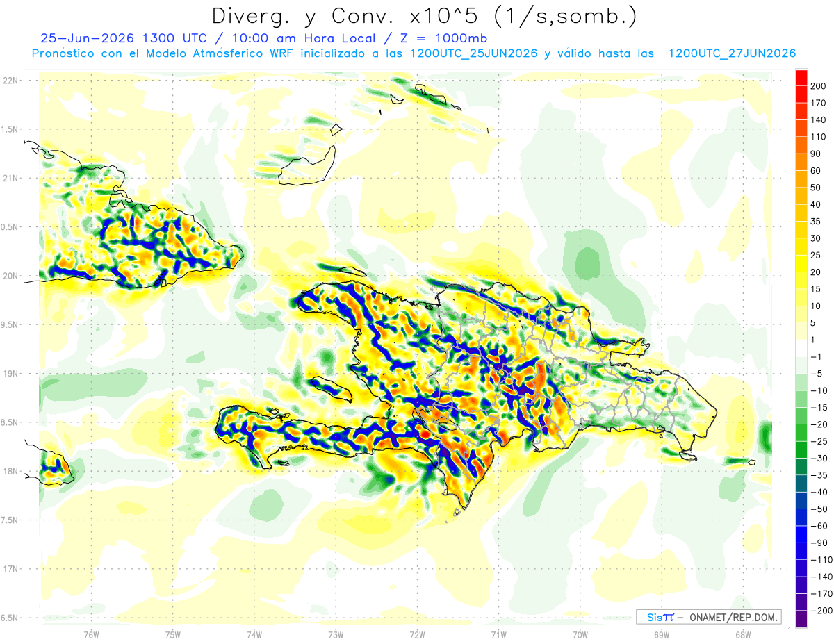Click the '19N' latitude label

coord(10,374)
